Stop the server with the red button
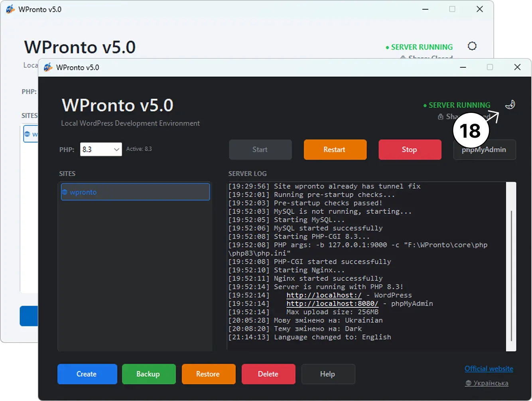 410,150
